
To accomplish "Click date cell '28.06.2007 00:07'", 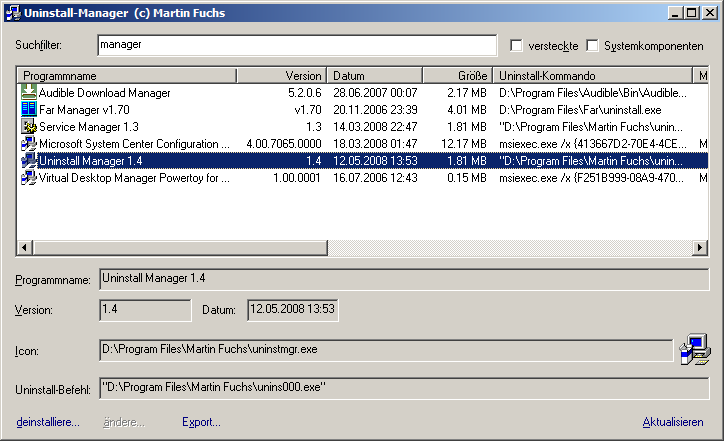I will [375, 93].
